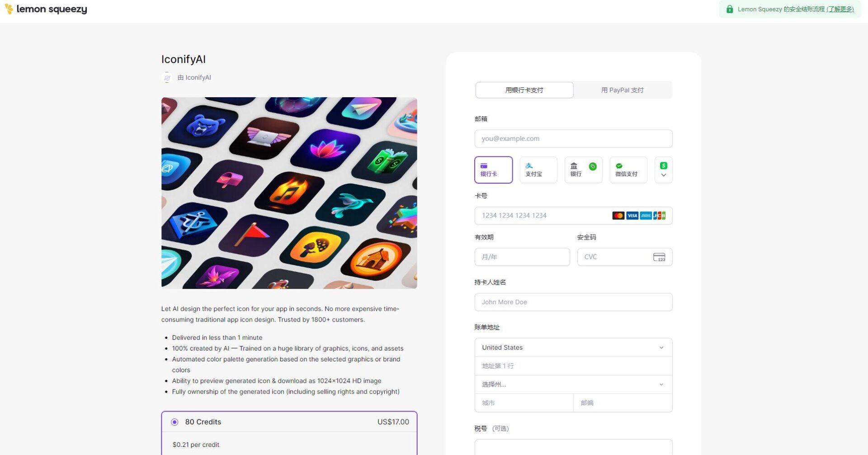Switch to the PayPal payment tab
This screenshot has width=868, height=455.
(623, 90)
